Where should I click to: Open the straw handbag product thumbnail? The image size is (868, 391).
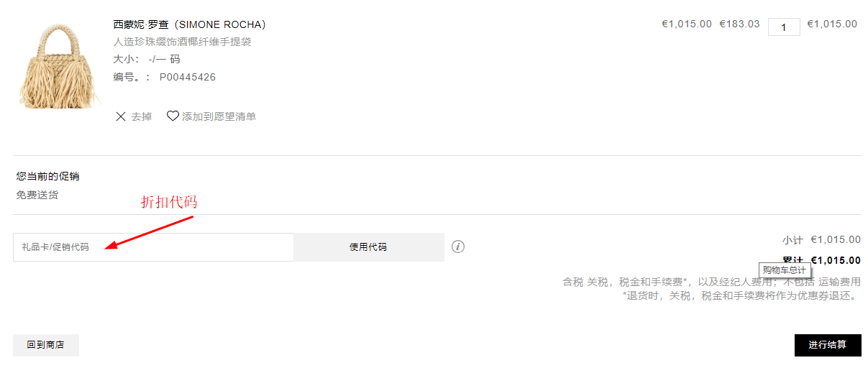tap(56, 66)
